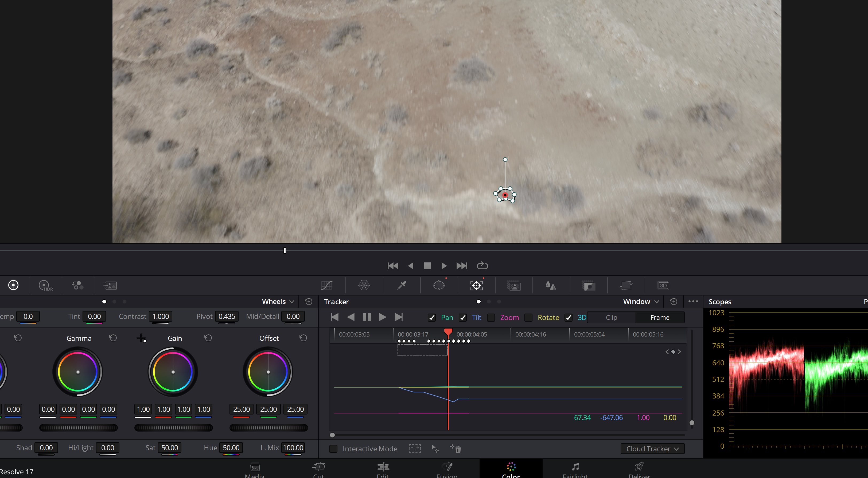The image size is (868, 478).
Task: Open the Blur and Sharpen palette
Action: click(551, 286)
